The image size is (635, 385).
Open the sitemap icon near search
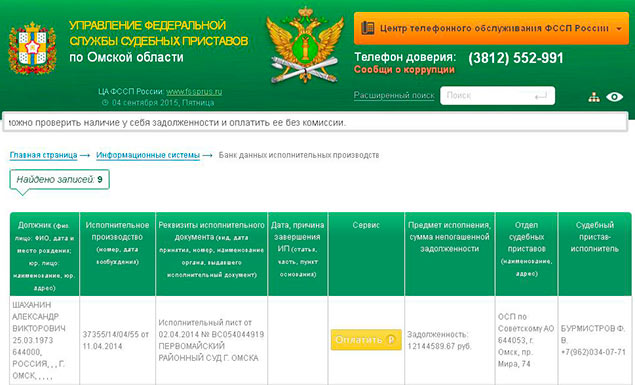[594, 97]
